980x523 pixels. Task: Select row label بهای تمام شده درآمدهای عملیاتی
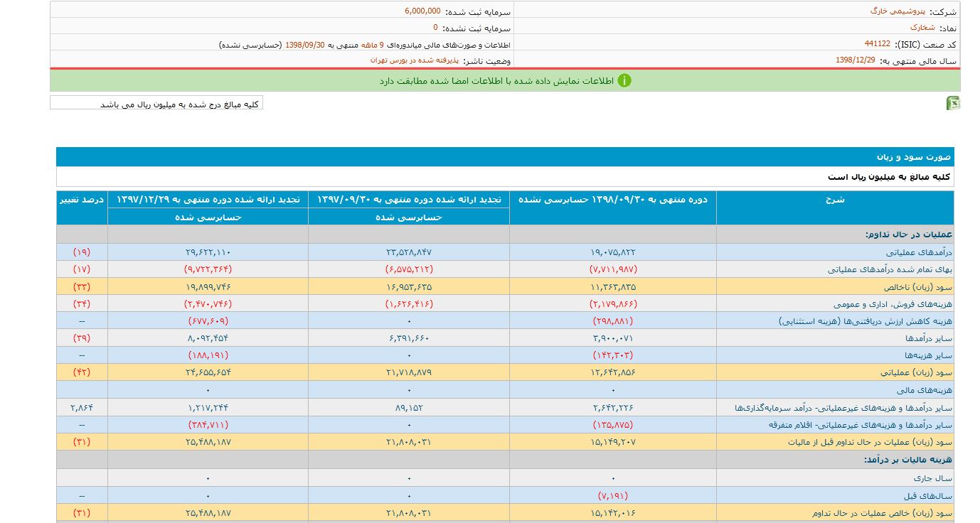[890, 269]
